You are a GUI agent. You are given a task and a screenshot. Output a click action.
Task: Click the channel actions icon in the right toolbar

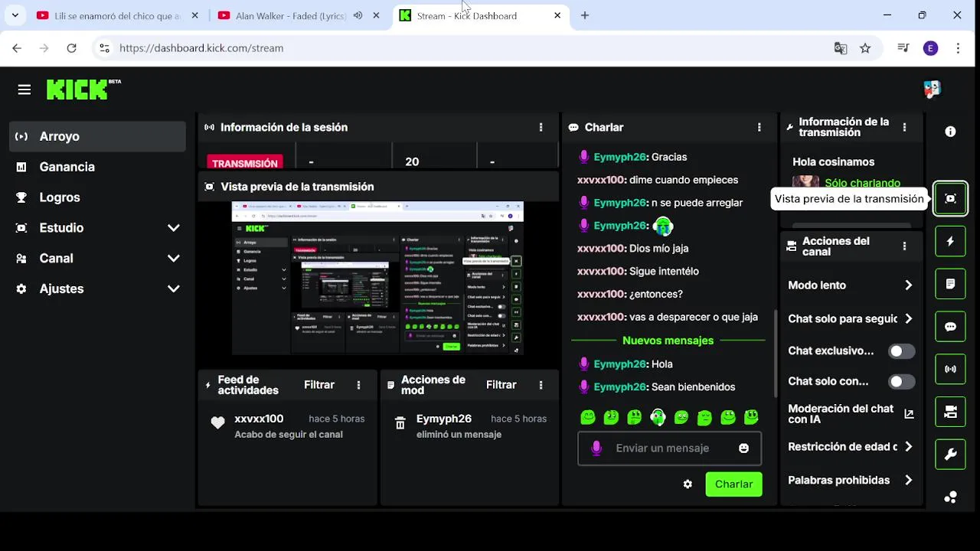tap(950, 412)
